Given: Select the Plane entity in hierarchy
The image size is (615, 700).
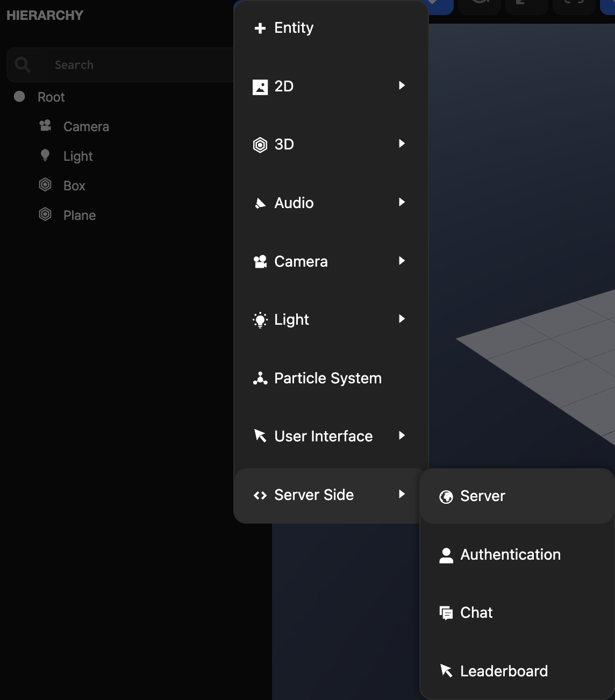Looking at the screenshot, I should [x=80, y=216].
